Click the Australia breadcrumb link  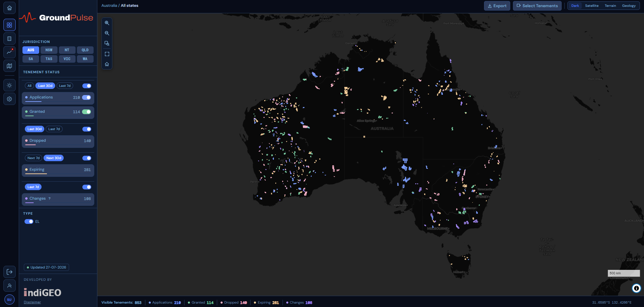click(109, 5)
